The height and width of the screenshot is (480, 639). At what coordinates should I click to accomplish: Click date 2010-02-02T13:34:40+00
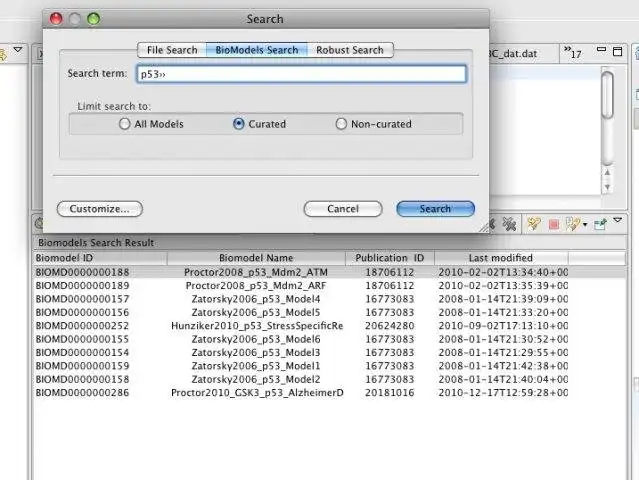503,272
